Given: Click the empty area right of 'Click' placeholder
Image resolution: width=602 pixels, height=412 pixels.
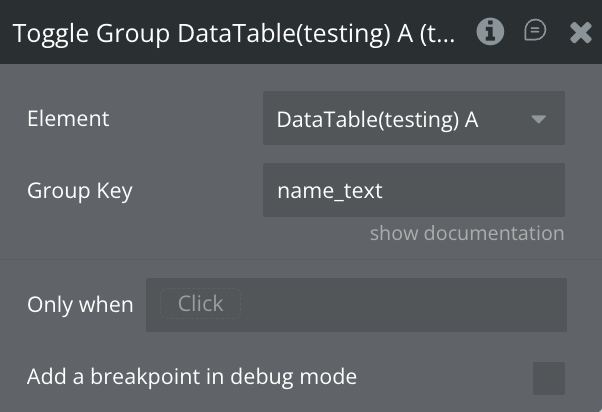Looking at the screenshot, I should point(400,304).
